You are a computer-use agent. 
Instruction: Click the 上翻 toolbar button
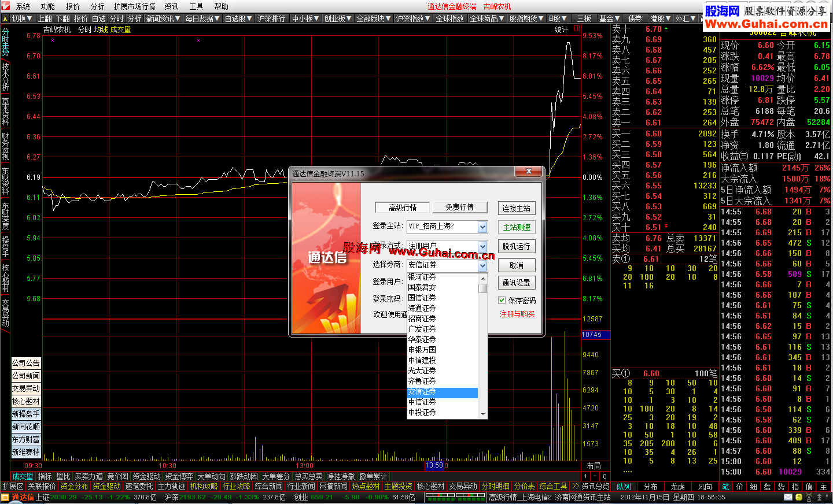45,18
